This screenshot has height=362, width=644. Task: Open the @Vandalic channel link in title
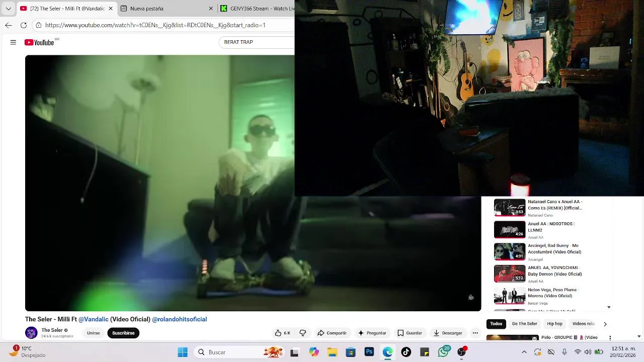tap(94, 319)
